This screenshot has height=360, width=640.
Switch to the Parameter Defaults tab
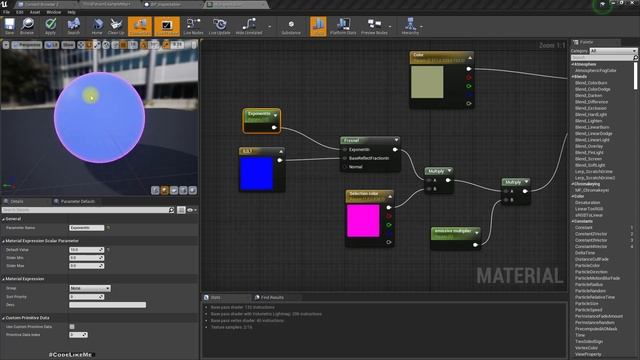pyautogui.click(x=77, y=201)
